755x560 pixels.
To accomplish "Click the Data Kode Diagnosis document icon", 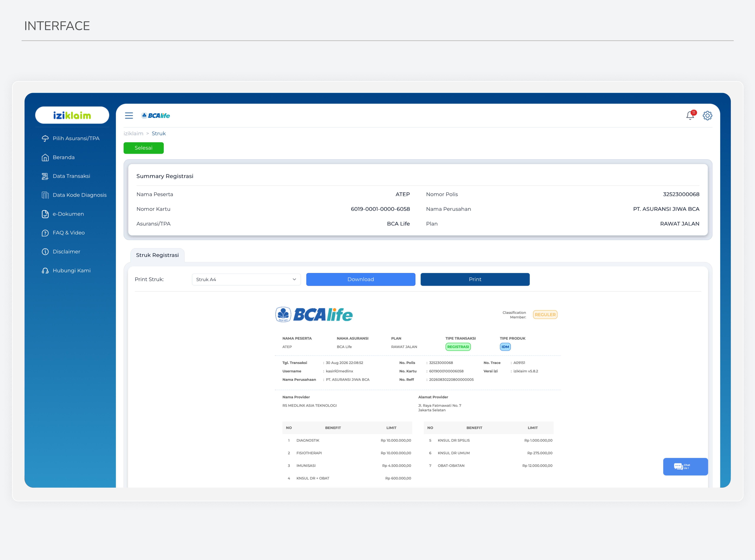I will pyautogui.click(x=45, y=195).
